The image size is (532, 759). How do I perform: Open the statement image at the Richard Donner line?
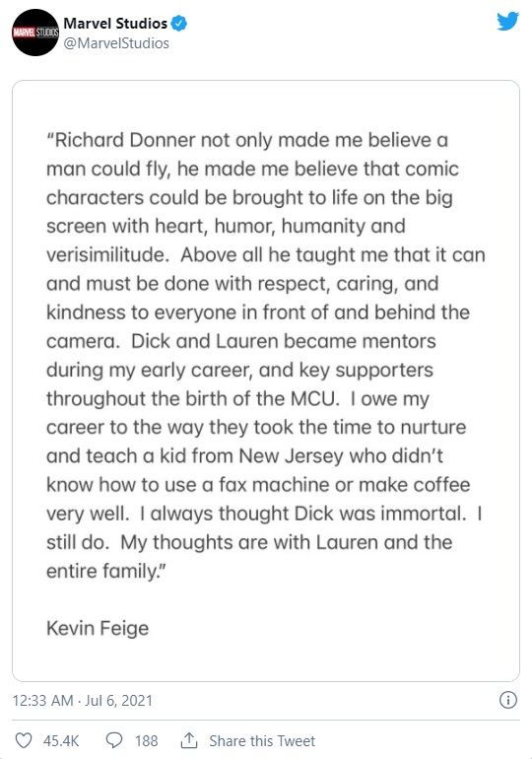click(x=247, y=140)
